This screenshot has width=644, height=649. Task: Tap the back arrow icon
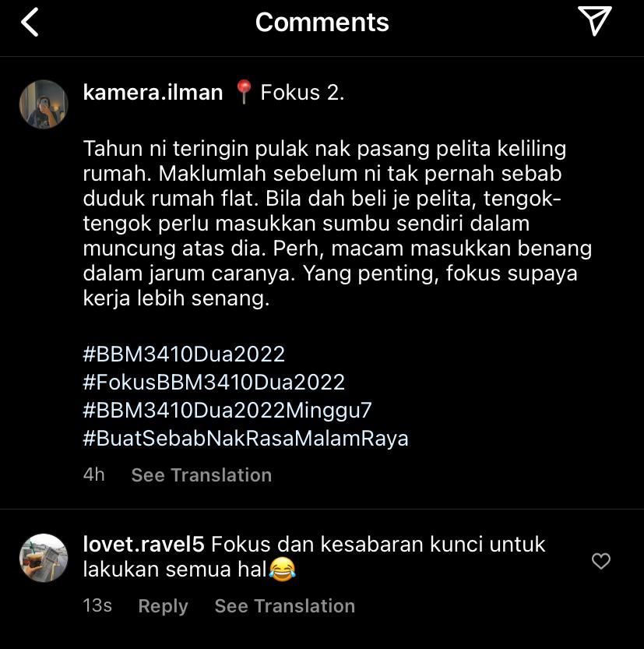[30, 23]
